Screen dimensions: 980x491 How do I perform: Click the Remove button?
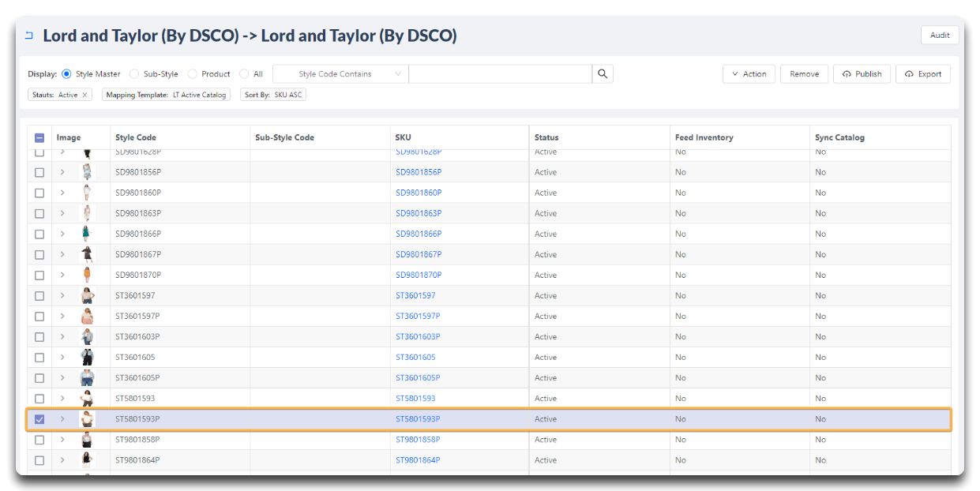pos(804,73)
